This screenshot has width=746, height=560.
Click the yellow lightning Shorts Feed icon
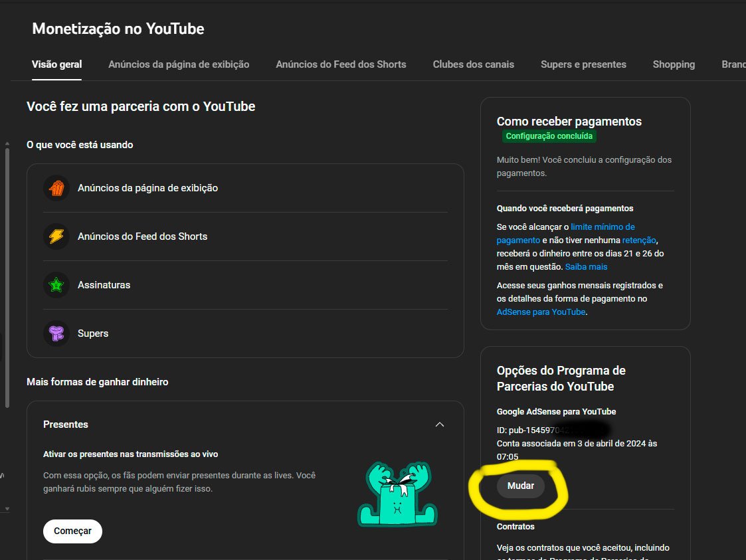(56, 236)
